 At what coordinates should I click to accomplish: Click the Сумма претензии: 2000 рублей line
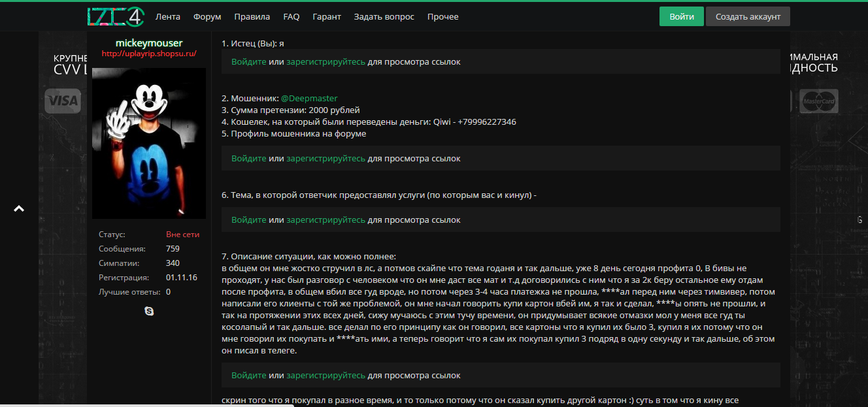coord(291,110)
